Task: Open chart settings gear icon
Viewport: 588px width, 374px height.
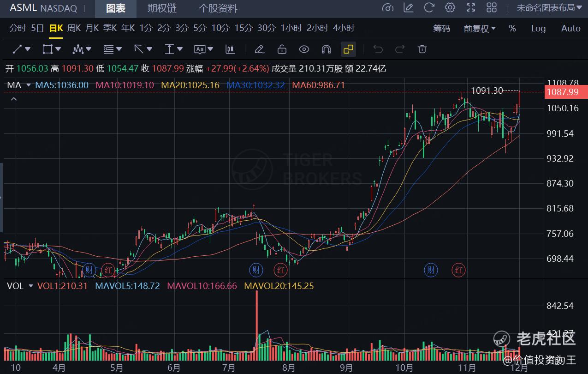Action: point(450,7)
